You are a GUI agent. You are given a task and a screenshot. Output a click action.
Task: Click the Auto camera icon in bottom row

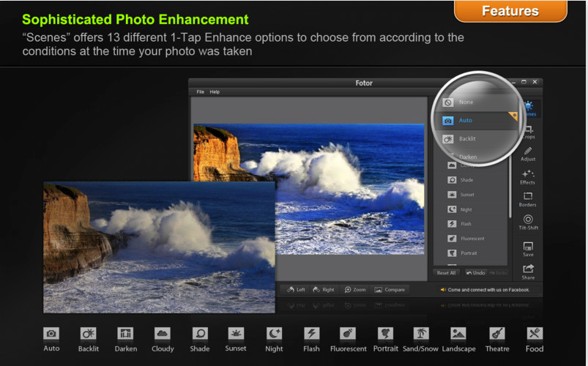tap(51, 334)
